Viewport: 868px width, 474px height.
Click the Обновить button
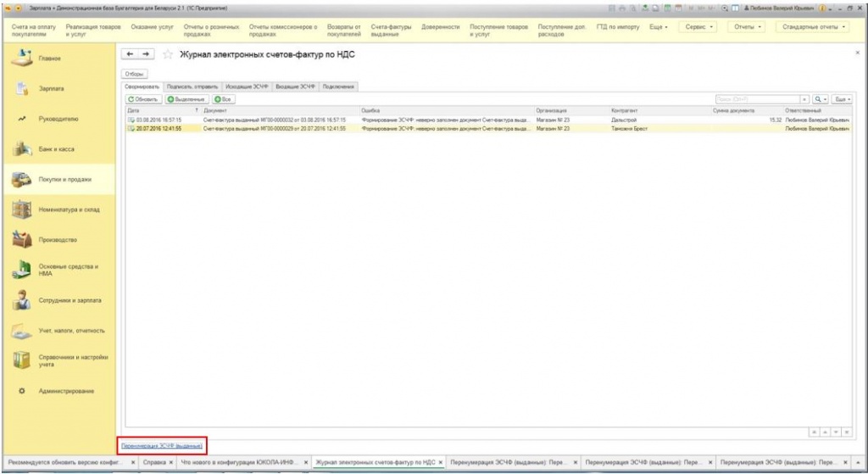[x=142, y=99]
